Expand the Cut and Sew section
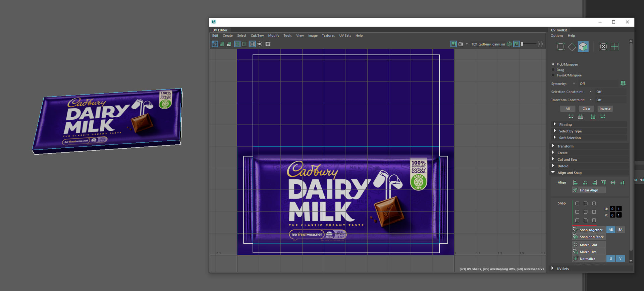 (553, 159)
